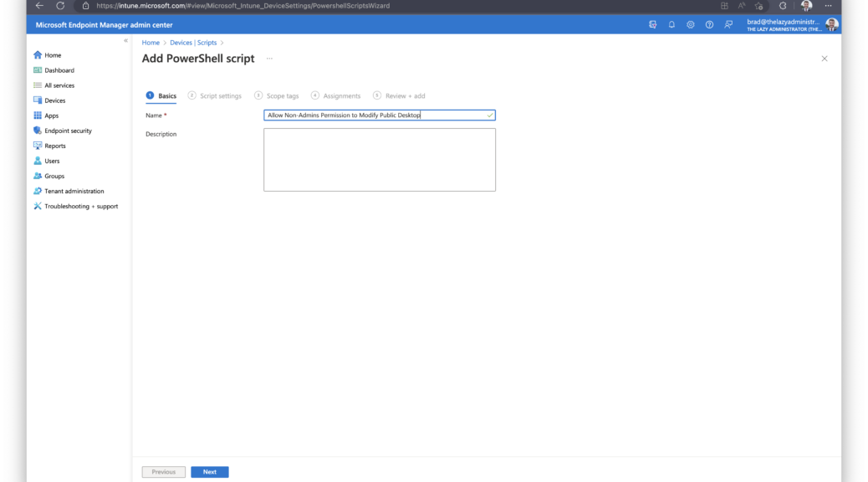Screen dimensions: 868x482
Task: Open account menu brad@thelazyadministr...
Action: click(792, 25)
